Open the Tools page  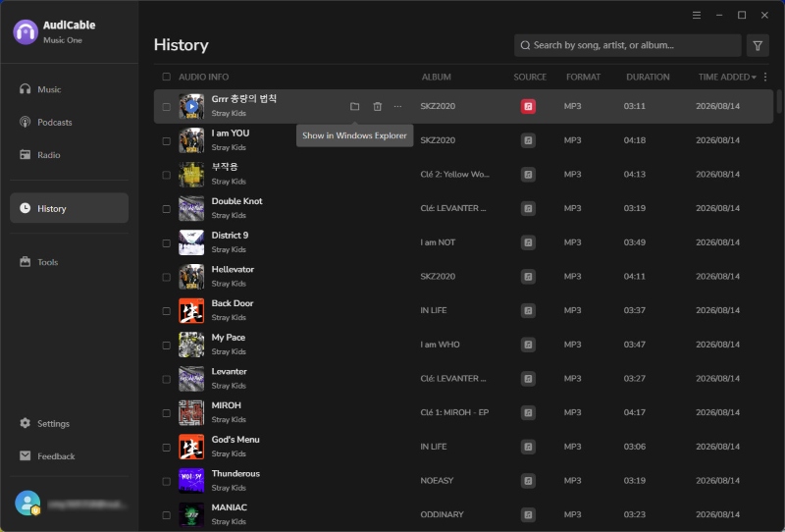tap(69, 261)
